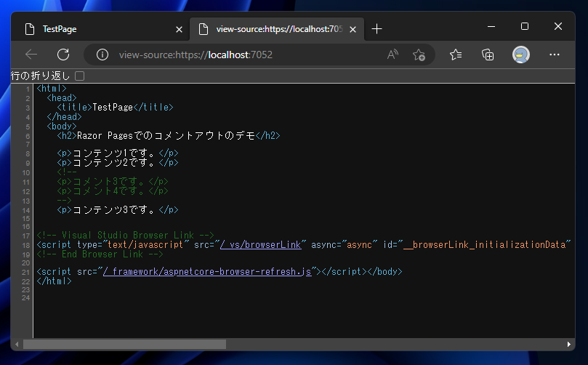Click the scrollbar right arrow
The height and width of the screenshot is (365, 588).
[x=569, y=344]
